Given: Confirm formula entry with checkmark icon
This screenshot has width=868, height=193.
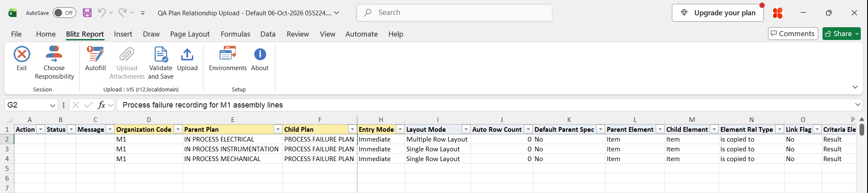Looking at the screenshot, I should (89, 105).
